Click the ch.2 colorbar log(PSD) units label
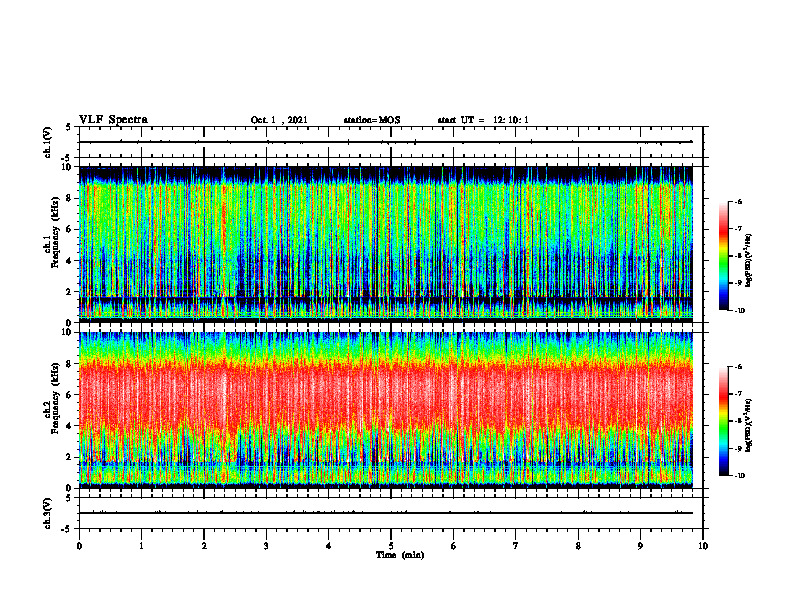792x612 pixels. click(749, 426)
